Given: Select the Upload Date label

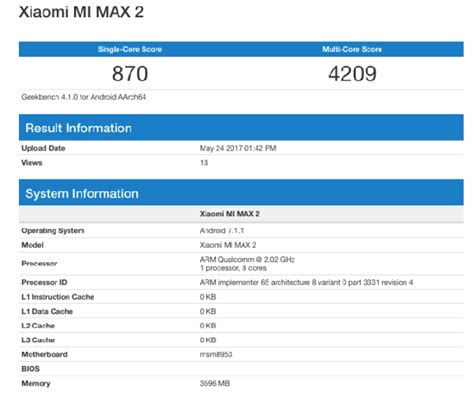Looking at the screenshot, I should (x=43, y=148).
